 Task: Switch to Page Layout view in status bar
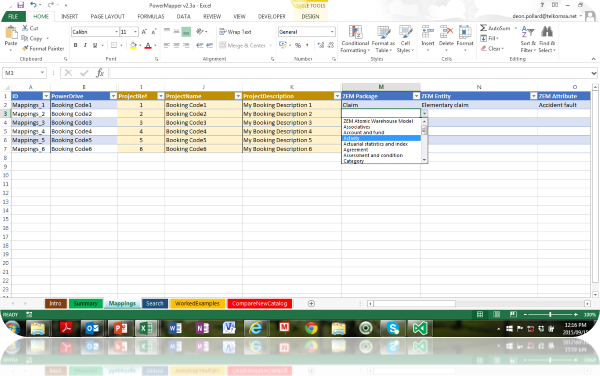496,314
